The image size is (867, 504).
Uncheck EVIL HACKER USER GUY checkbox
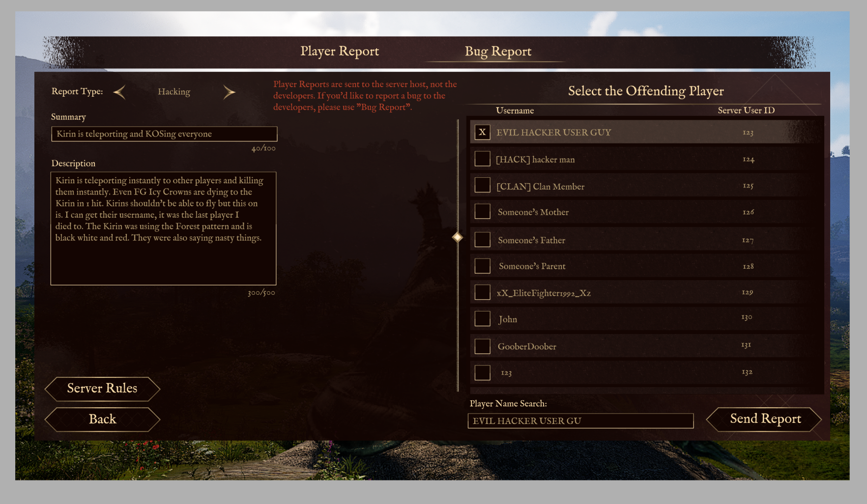(x=482, y=132)
